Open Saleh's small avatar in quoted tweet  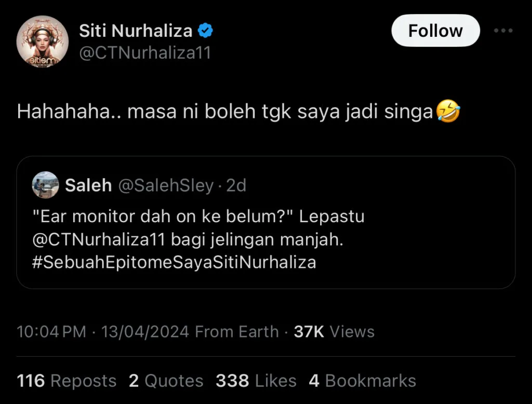click(x=45, y=185)
